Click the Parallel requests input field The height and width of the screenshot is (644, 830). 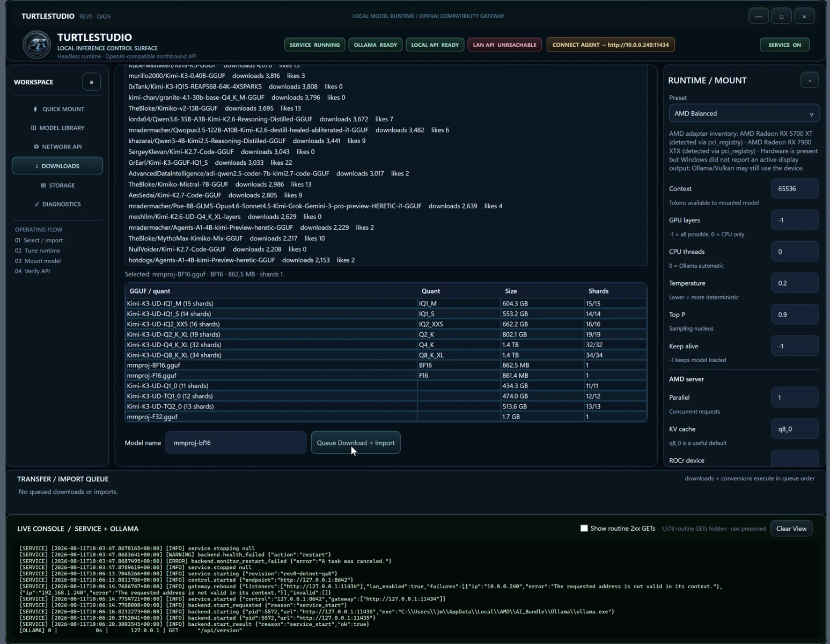click(795, 398)
